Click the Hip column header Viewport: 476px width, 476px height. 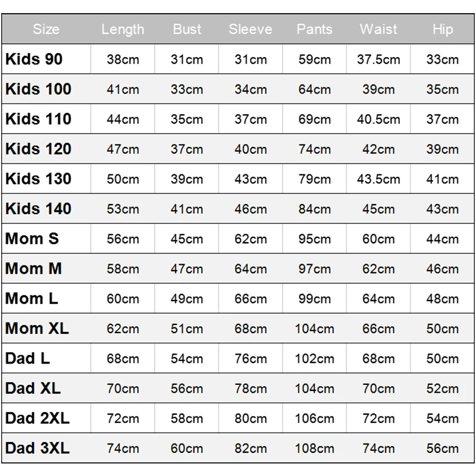click(x=443, y=29)
